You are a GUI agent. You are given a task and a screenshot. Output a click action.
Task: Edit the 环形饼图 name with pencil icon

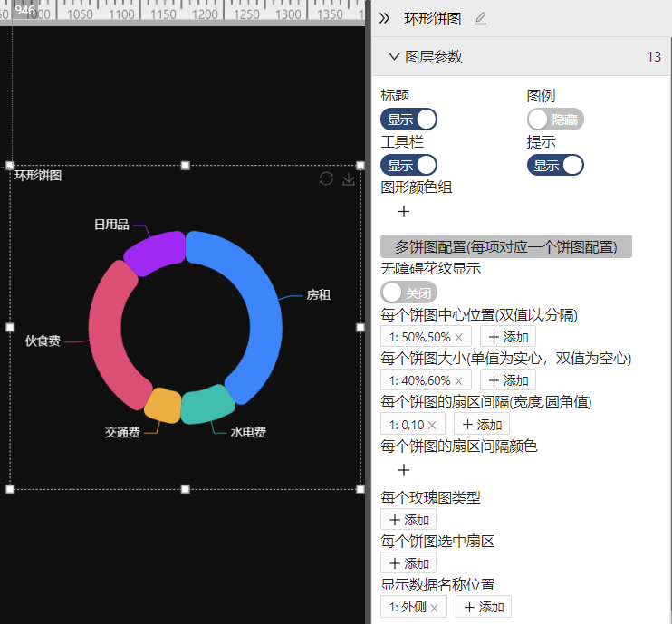coord(480,18)
